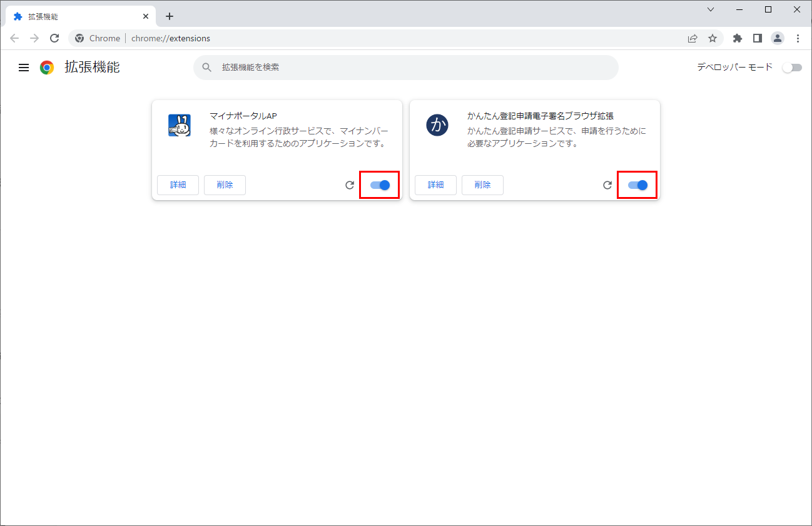Go forward with the browser forward arrow

click(34, 38)
